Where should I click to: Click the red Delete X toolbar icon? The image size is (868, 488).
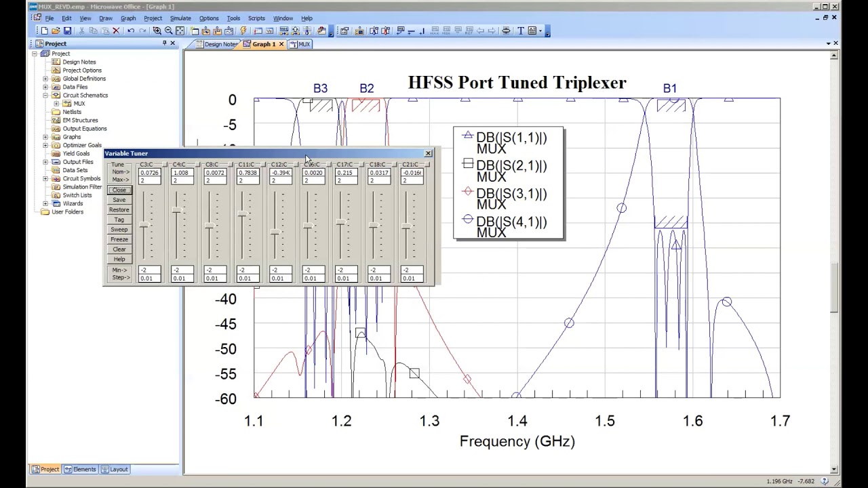116,30
